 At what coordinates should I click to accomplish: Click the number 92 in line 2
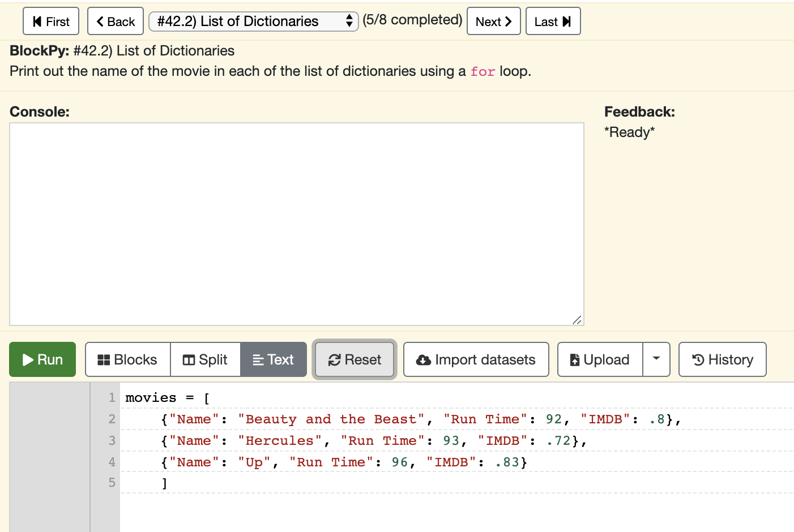(554, 419)
